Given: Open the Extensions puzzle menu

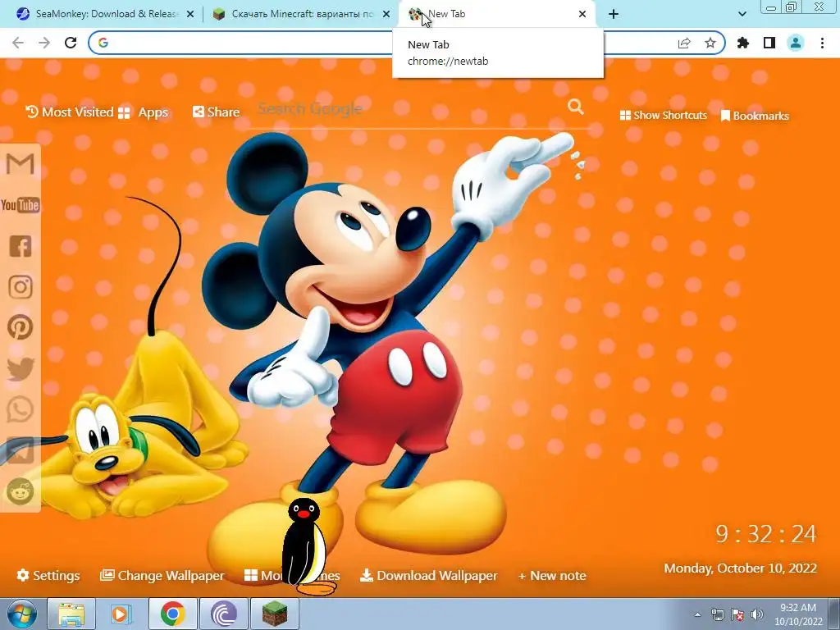Looking at the screenshot, I should [x=743, y=43].
